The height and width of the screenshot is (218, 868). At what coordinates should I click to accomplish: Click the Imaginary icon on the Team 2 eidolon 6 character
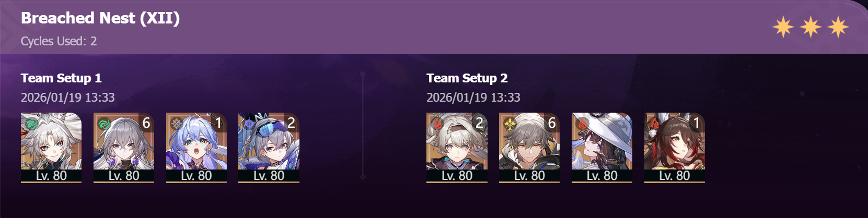tap(509, 125)
